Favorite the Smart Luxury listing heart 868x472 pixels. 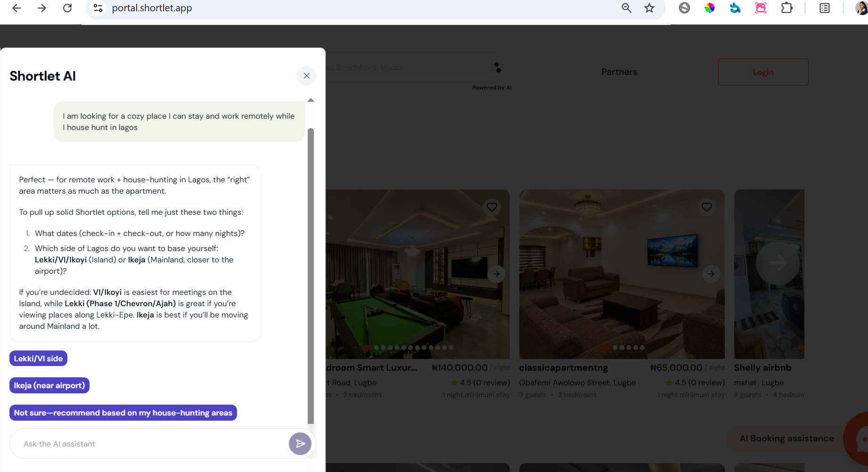pyautogui.click(x=492, y=207)
